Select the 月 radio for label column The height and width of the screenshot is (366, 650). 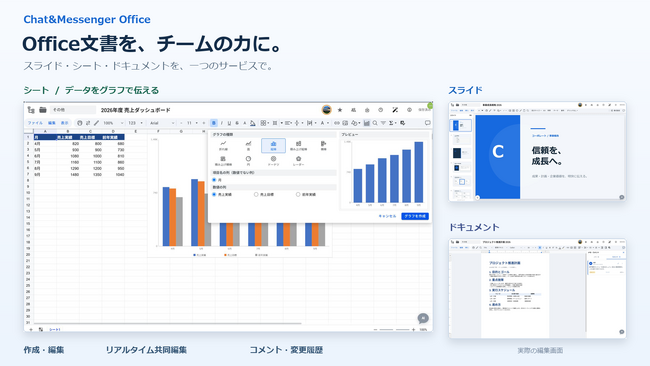coord(214,180)
